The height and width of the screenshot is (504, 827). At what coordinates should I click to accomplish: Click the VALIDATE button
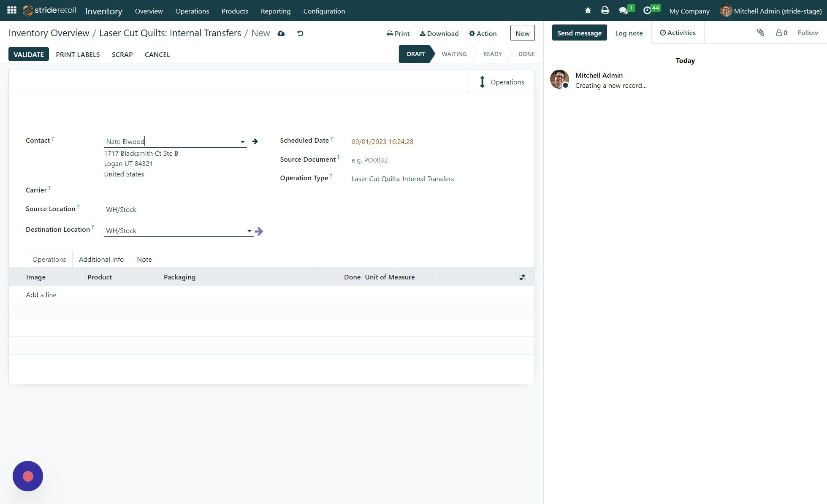(29, 54)
